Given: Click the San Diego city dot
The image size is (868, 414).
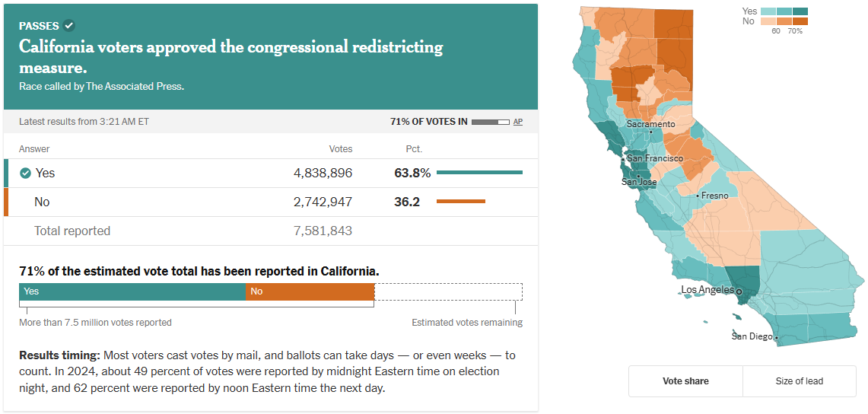Looking at the screenshot, I should [x=777, y=338].
